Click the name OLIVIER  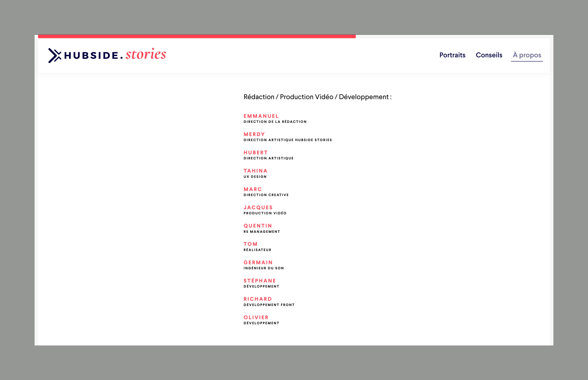256,318
